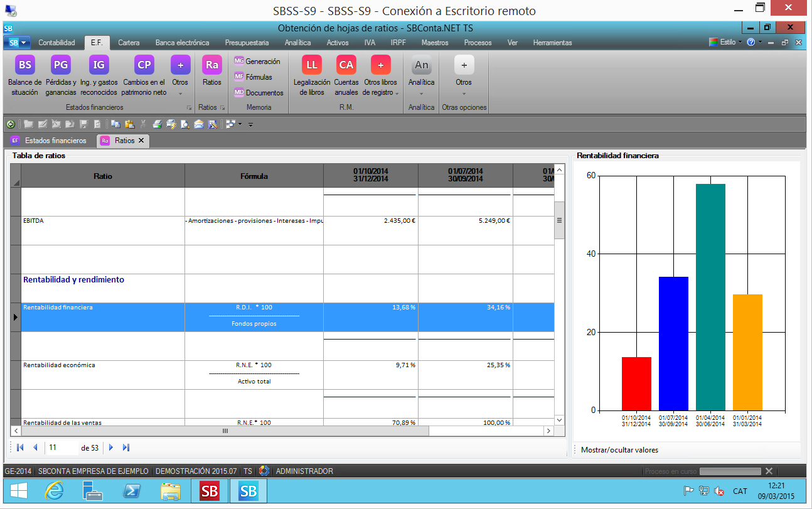Click the send by email envelope icon

tap(199, 124)
